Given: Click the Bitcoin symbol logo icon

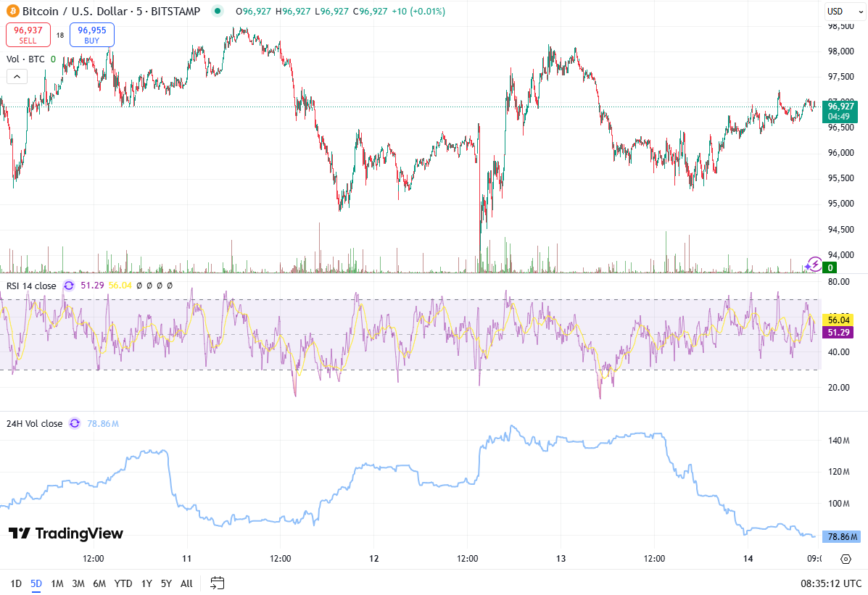Looking at the screenshot, I should [12, 12].
